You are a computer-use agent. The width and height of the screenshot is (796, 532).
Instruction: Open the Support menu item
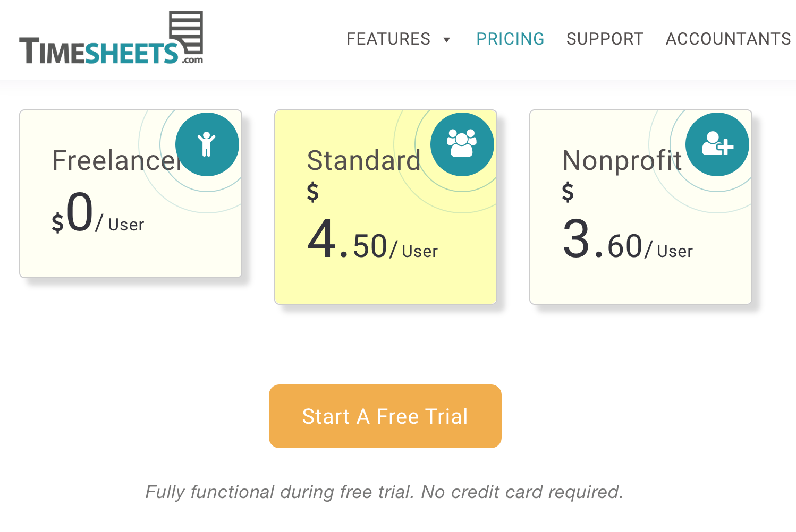605,39
